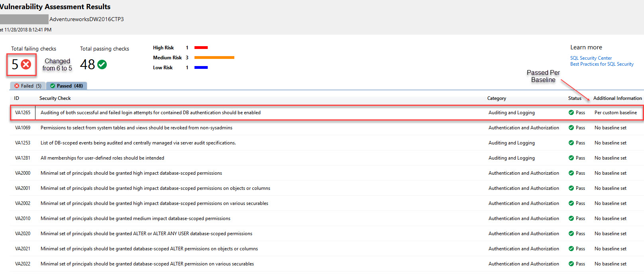Click the red X icon on Failed tab
This screenshot has width=644, height=275.
[17, 86]
